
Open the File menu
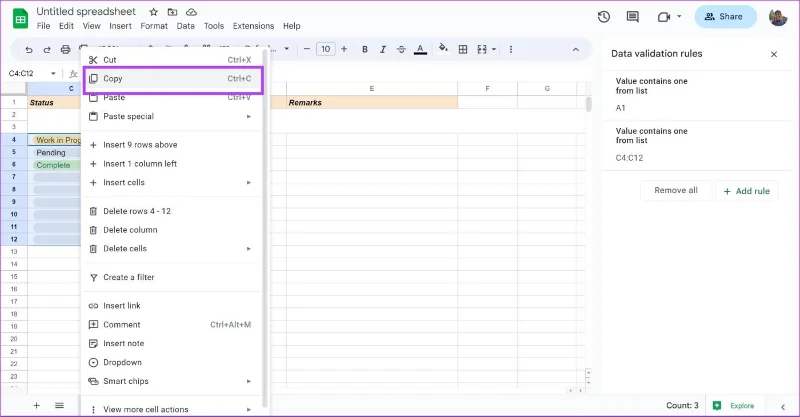click(x=43, y=26)
